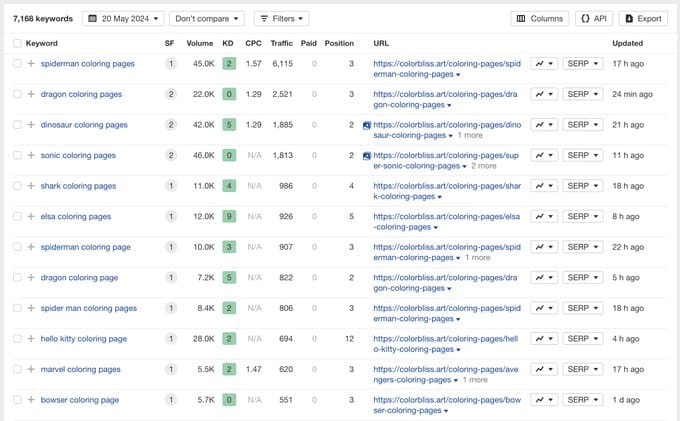Open position history chart for spiderman coloring pages
Viewport: 680px width, 421px height.
(544, 64)
